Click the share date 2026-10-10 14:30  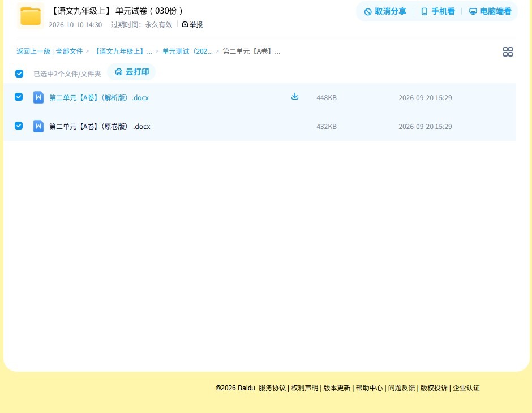[75, 25]
